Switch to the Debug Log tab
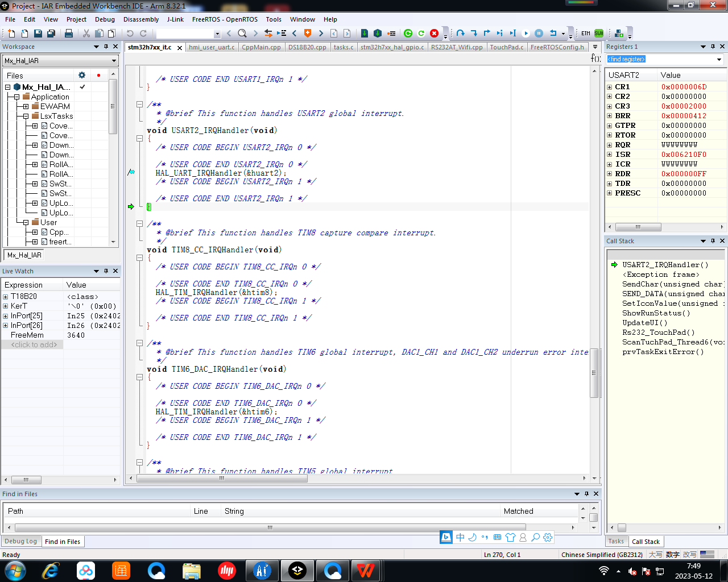This screenshot has height=582, width=728. pos(20,542)
